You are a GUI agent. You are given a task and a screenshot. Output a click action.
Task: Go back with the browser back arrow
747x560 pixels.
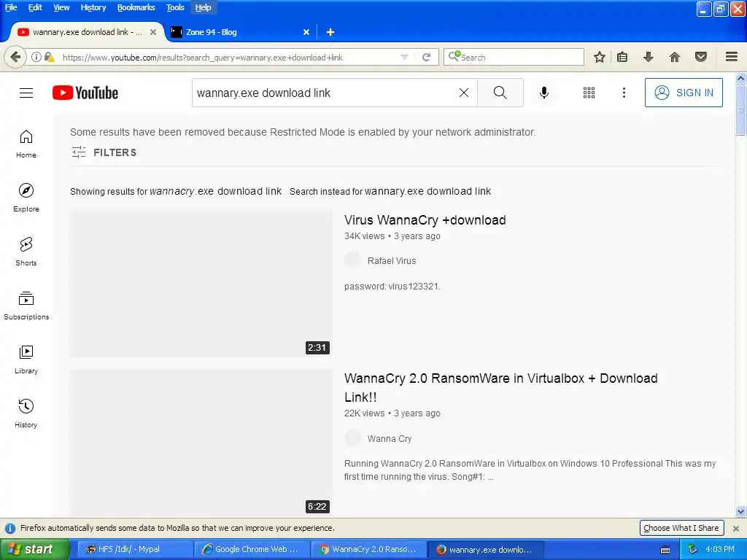(x=15, y=57)
